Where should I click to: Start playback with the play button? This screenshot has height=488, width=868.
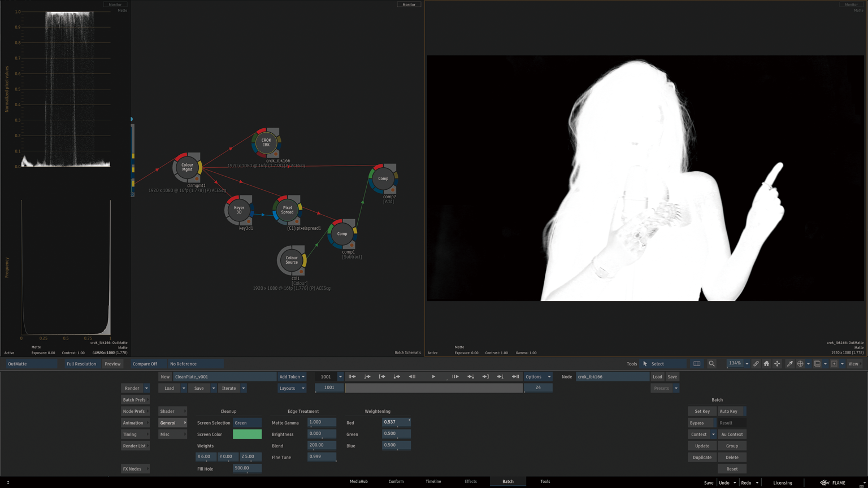433,377
